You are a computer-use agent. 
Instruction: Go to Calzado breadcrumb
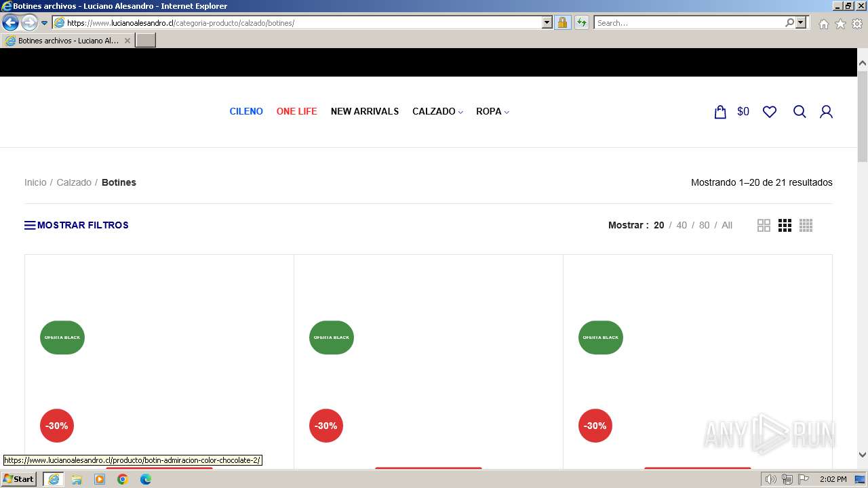click(74, 182)
